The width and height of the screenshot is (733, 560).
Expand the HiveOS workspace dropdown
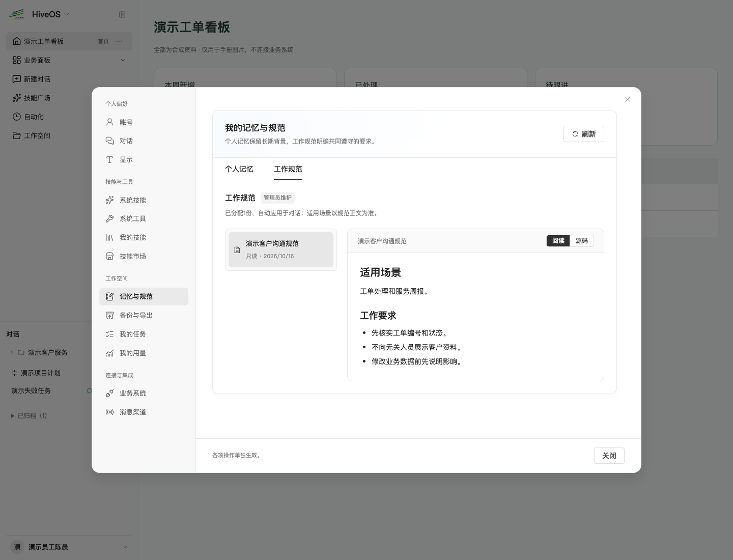click(x=67, y=15)
